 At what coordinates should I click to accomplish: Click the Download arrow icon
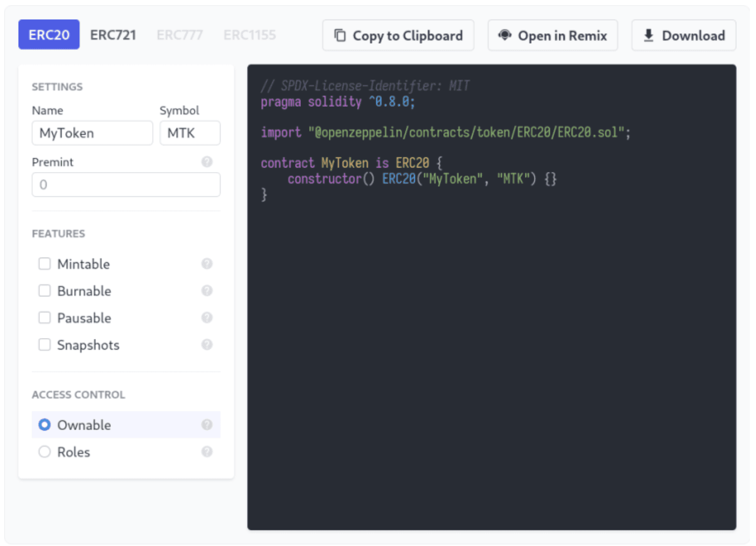point(648,34)
